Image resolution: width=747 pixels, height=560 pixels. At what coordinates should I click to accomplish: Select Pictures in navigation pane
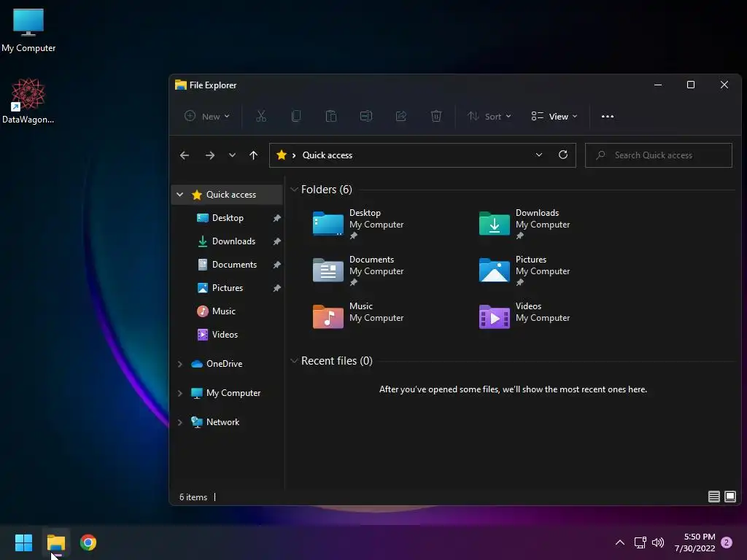coord(228,287)
